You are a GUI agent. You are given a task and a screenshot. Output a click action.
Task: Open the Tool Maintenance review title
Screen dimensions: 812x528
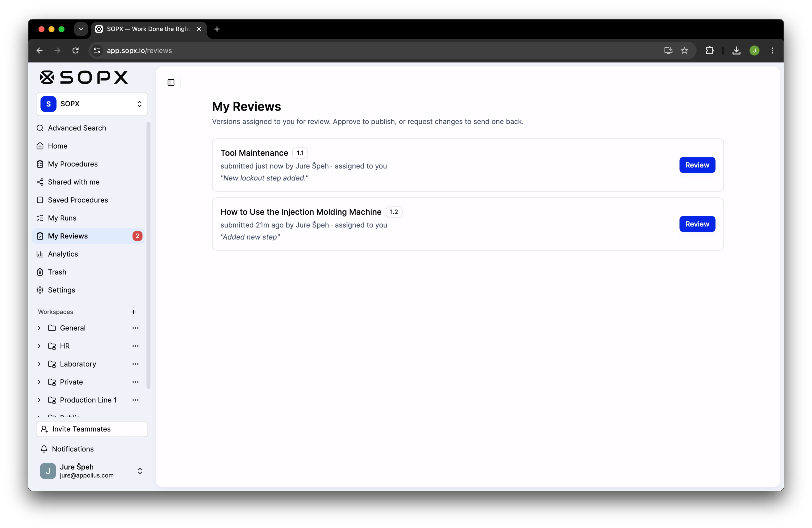[254, 153]
